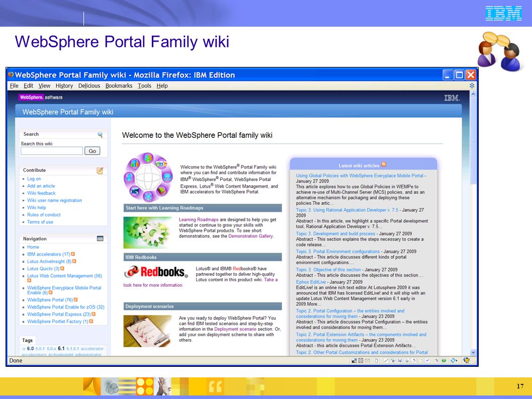The width and height of the screenshot is (532, 399).
Task: Open RSS feed icon beside Latest wiki articles
Action: 384,165
